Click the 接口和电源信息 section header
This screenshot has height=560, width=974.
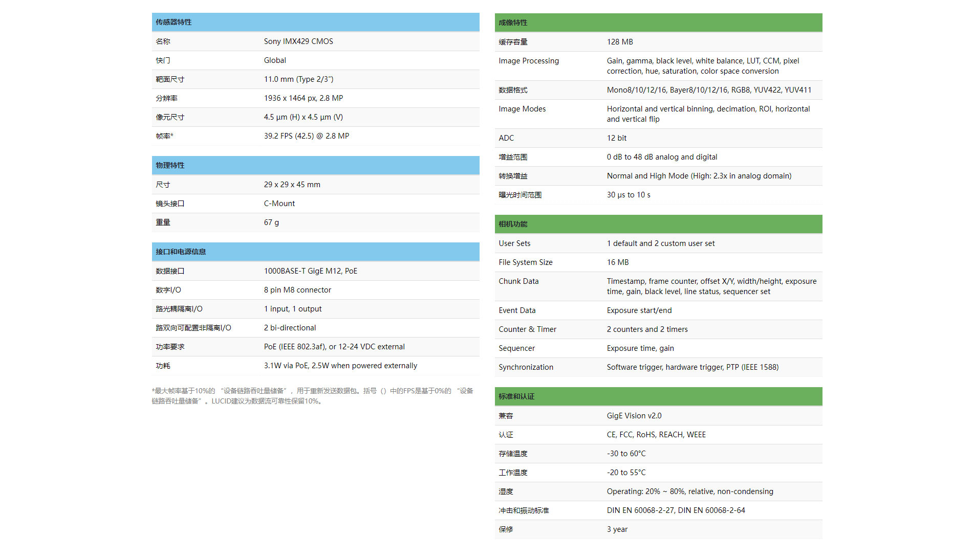click(x=181, y=251)
